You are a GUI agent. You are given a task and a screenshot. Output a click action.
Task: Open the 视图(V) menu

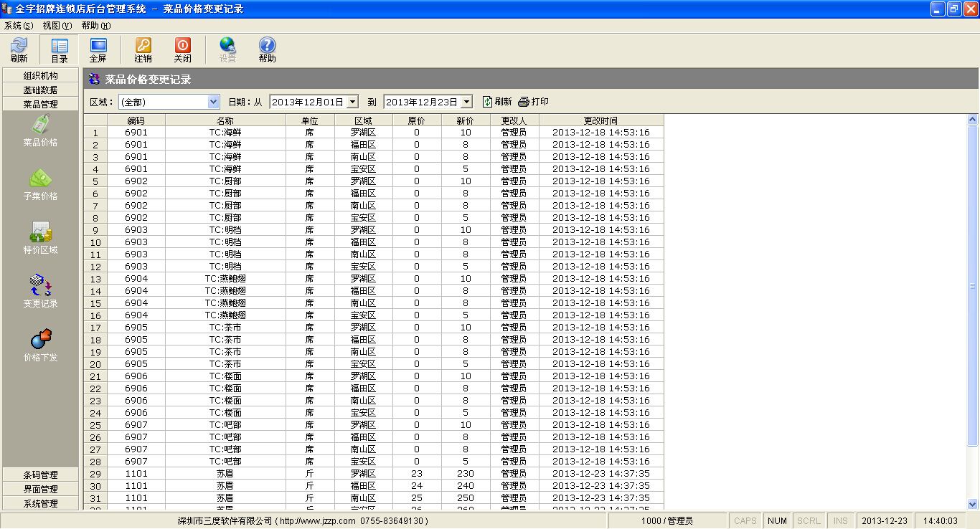(x=57, y=25)
